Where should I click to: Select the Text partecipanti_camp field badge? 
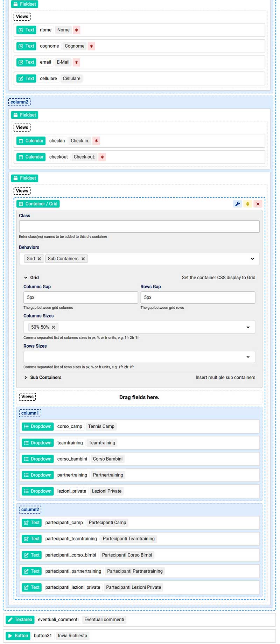[32, 523]
